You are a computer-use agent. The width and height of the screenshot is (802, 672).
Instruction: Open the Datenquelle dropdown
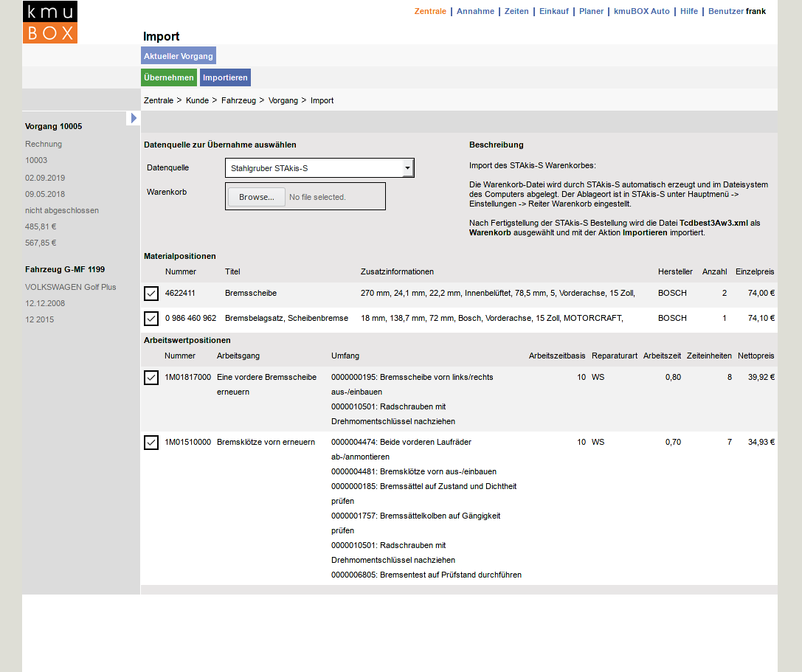pyautogui.click(x=319, y=168)
